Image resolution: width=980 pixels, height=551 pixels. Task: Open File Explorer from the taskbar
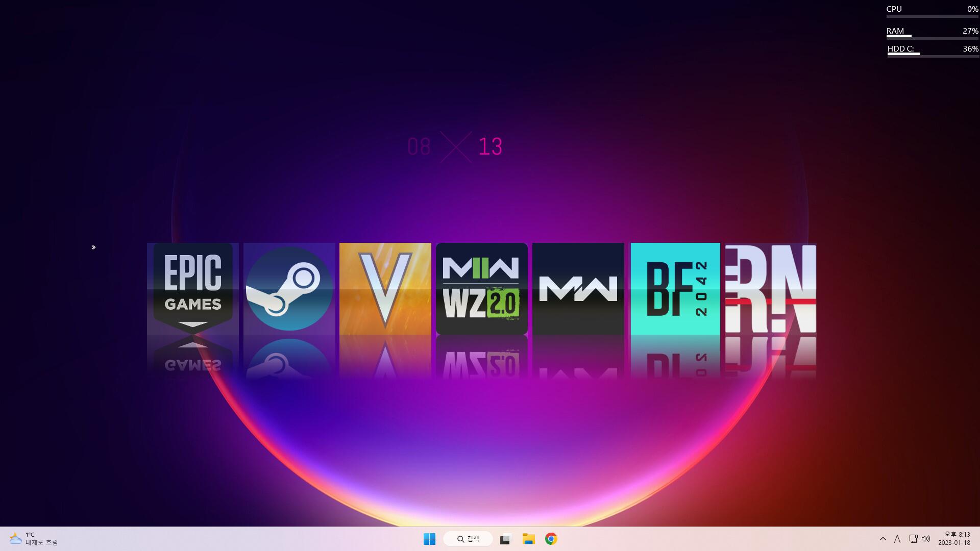528,539
